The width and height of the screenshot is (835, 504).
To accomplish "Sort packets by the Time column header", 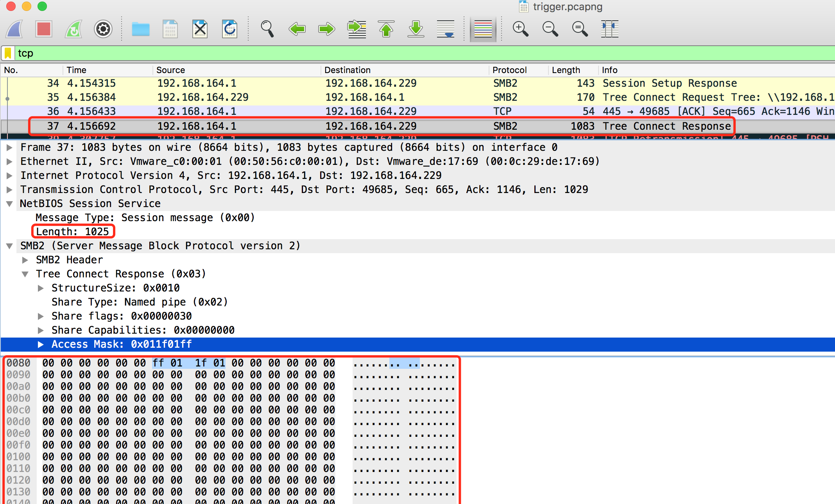I will point(76,70).
